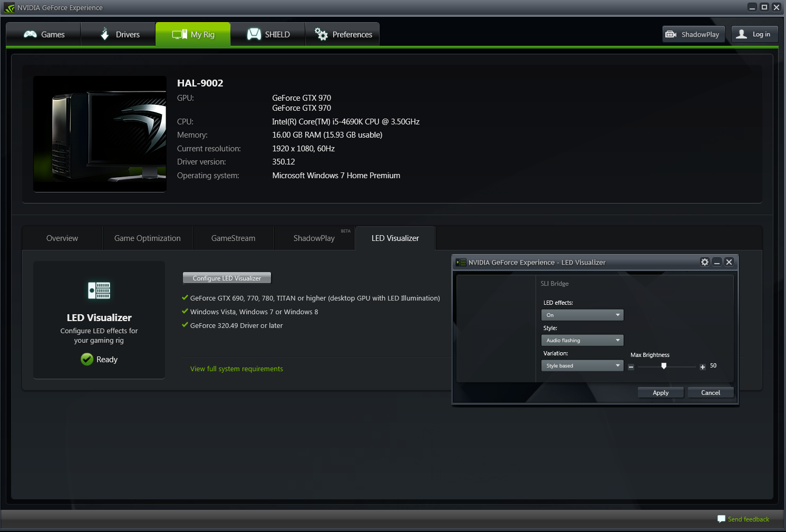Minimize the LED Visualizer dialog
Image resolution: width=786 pixels, height=532 pixels.
point(717,262)
